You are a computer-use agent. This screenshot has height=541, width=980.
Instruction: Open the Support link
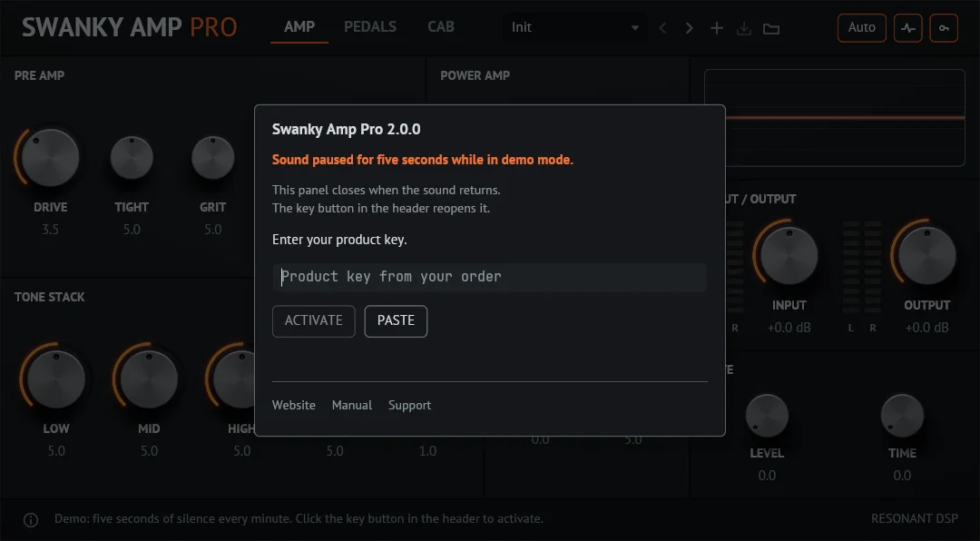pyautogui.click(x=409, y=405)
